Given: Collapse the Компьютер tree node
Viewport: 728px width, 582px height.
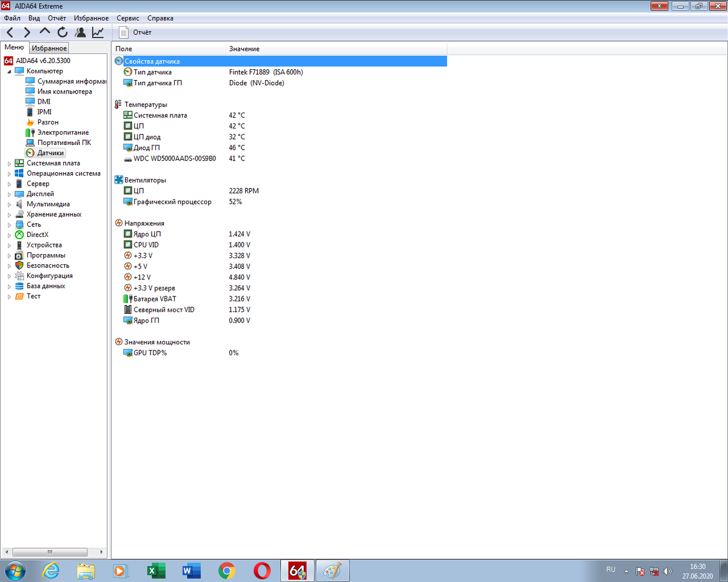Looking at the screenshot, I should 9,72.
